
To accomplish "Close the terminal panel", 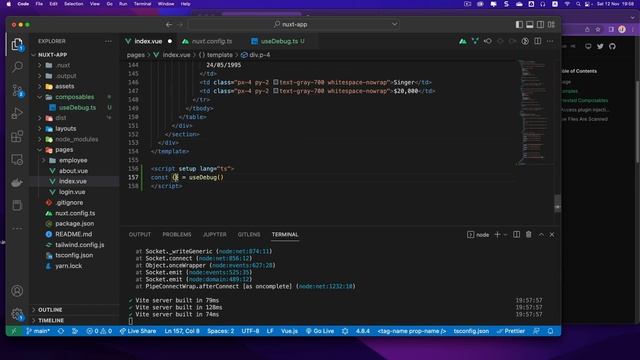I will click(552, 234).
